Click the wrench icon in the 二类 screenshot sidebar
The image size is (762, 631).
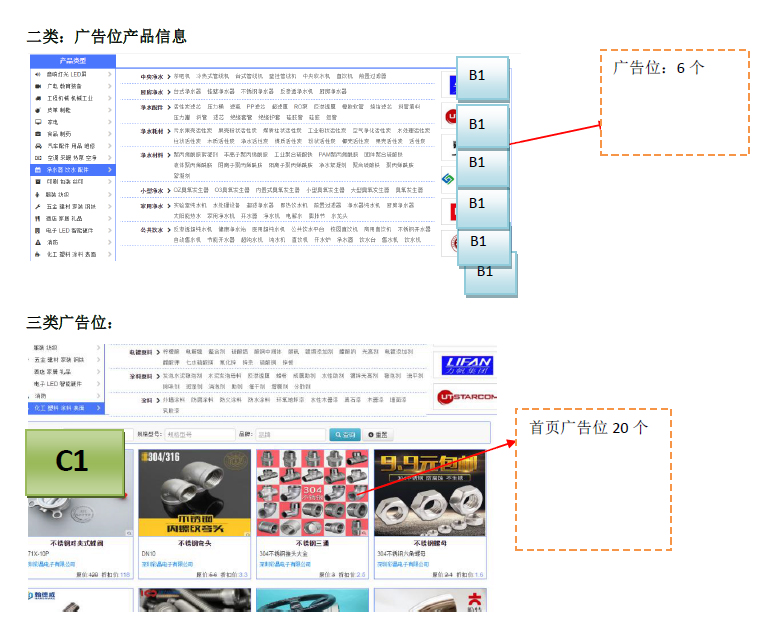coord(37,207)
